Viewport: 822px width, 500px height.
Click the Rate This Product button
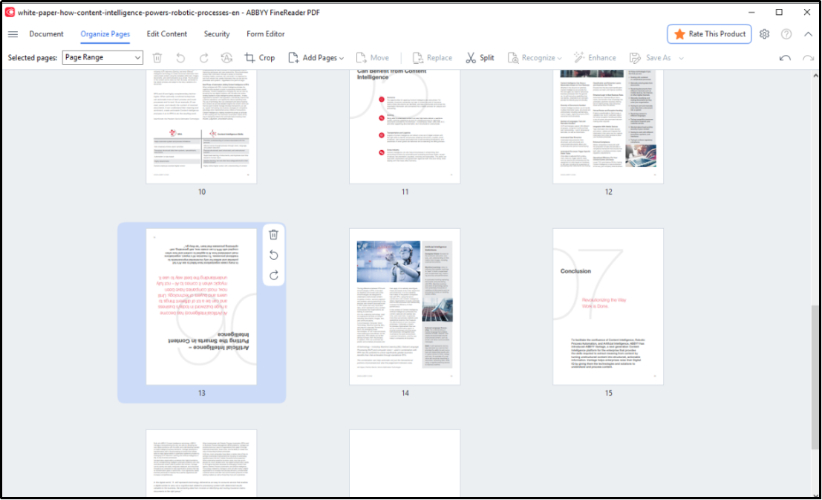(x=709, y=34)
